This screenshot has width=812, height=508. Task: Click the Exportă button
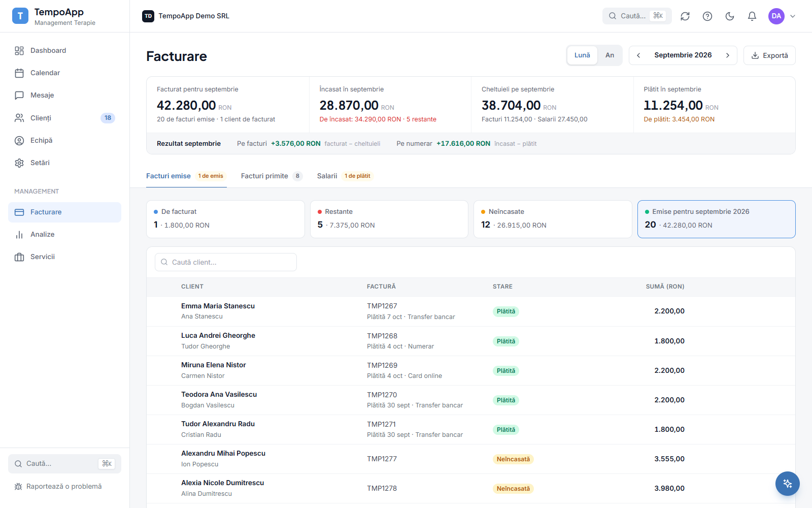[769, 55]
